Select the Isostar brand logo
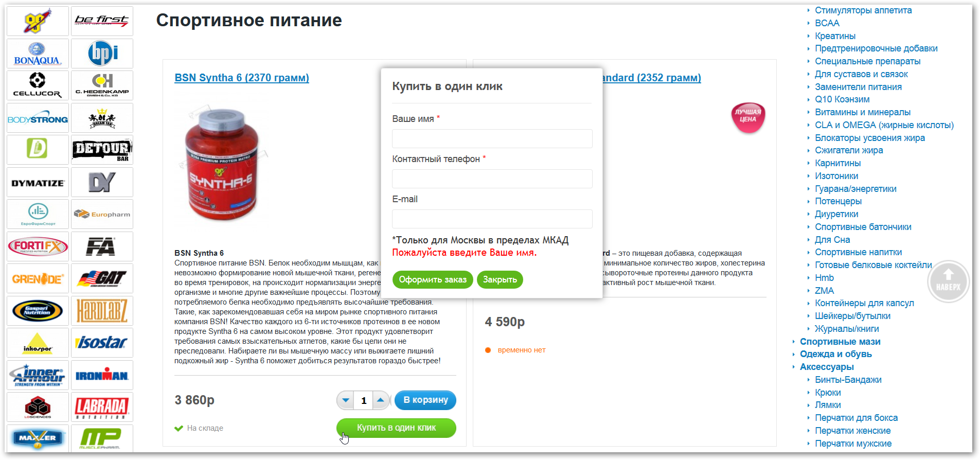This screenshot has width=980, height=460. (x=102, y=343)
